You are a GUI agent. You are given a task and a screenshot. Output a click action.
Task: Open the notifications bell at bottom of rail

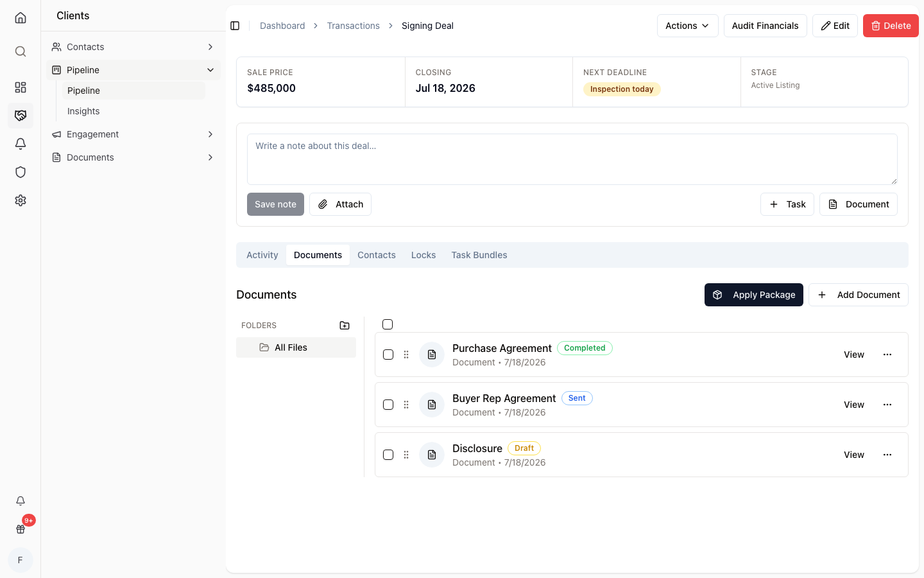[21, 501]
